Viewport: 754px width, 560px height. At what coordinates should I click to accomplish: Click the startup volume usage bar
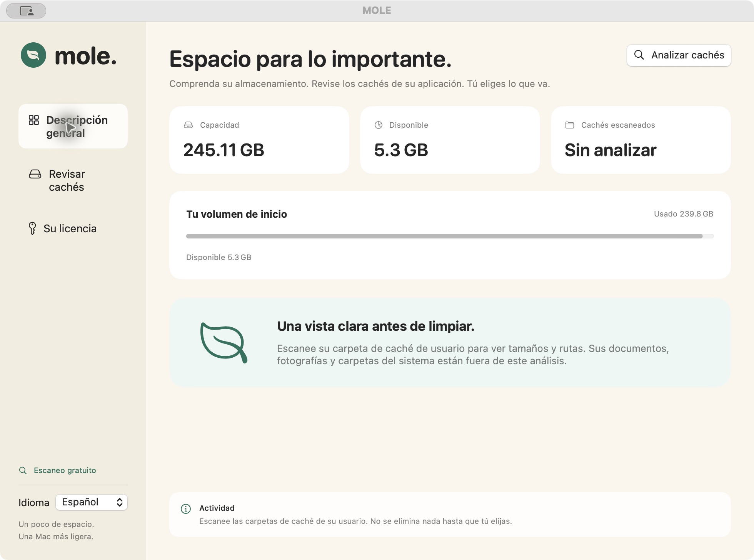coord(450,236)
